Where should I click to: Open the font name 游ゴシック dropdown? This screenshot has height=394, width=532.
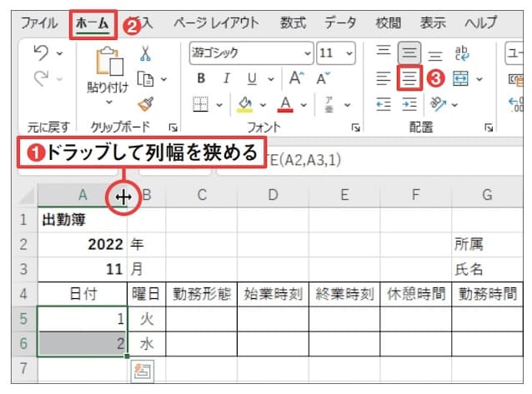pos(308,53)
